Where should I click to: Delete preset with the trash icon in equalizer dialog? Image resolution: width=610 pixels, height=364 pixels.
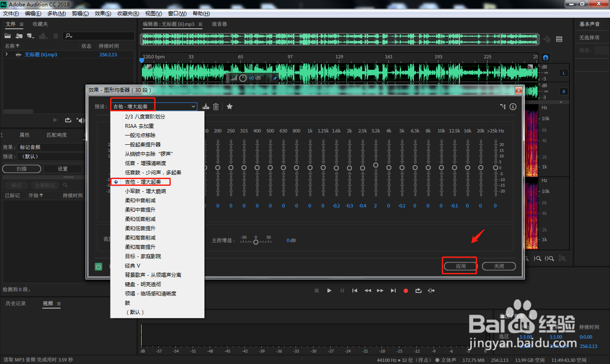[216, 107]
